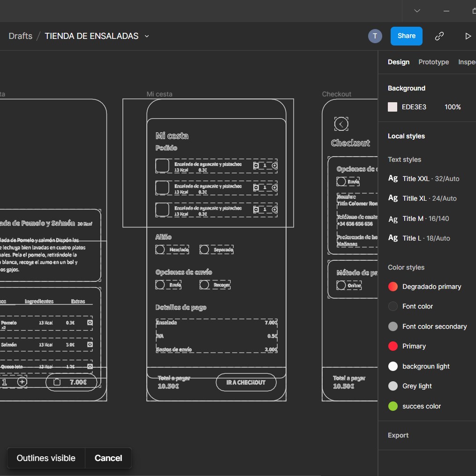Select the succes color style
Viewport: 476px width, 476px height.
(x=393, y=406)
